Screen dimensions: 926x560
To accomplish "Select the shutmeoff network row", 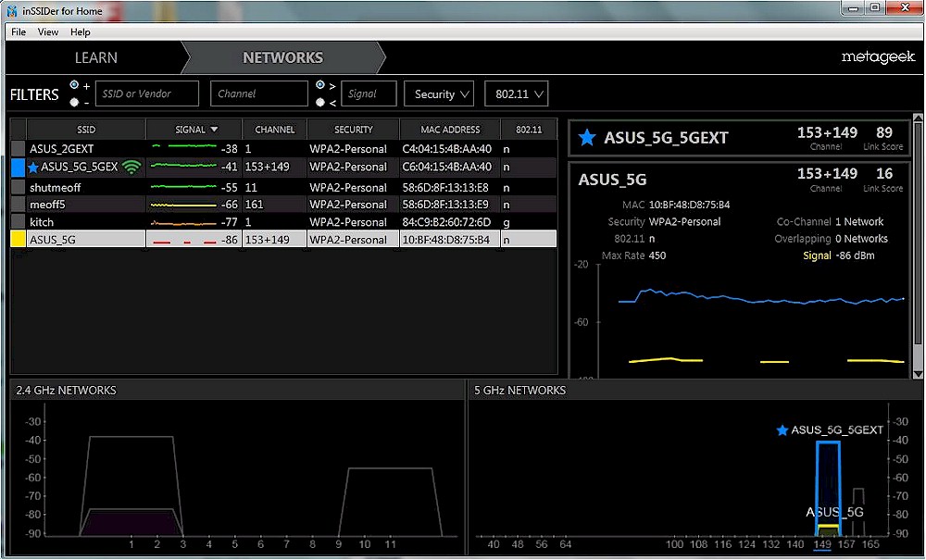I will pyautogui.click(x=283, y=187).
